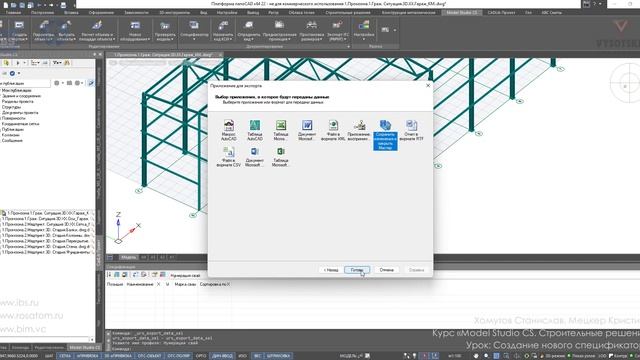Open the Проверить модель tool
The height and width of the screenshot is (360, 640).
pyautogui.click(x=165, y=31)
